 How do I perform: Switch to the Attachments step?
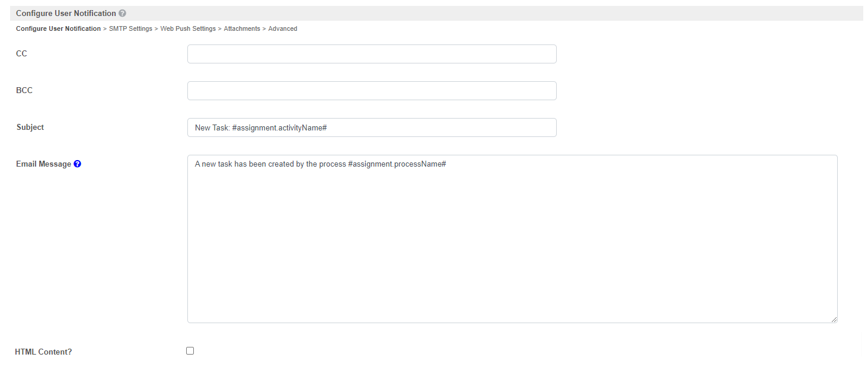242,28
